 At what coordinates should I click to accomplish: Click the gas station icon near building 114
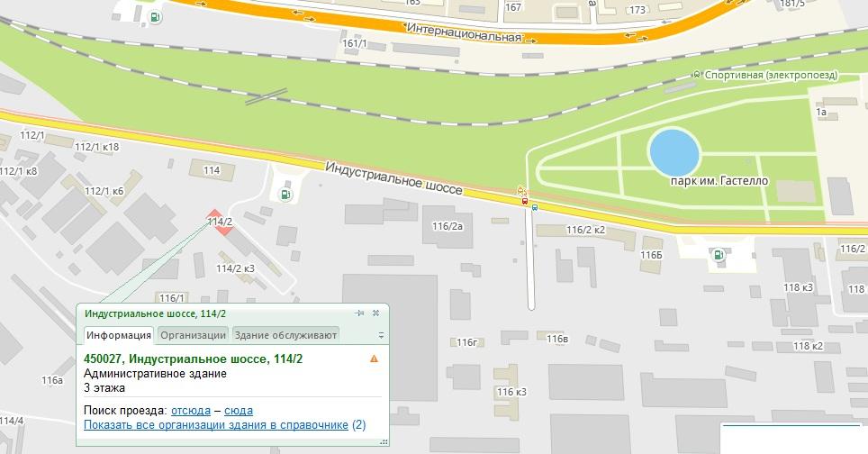tap(285, 194)
